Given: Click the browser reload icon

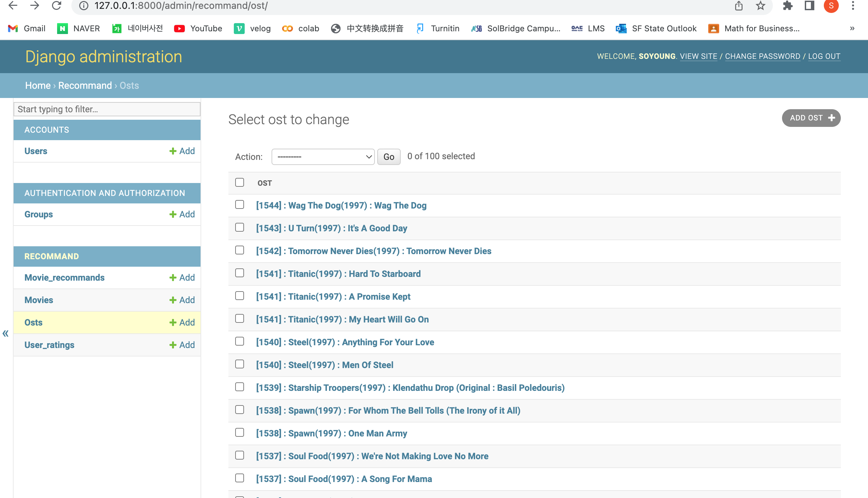Looking at the screenshot, I should click(x=56, y=5).
